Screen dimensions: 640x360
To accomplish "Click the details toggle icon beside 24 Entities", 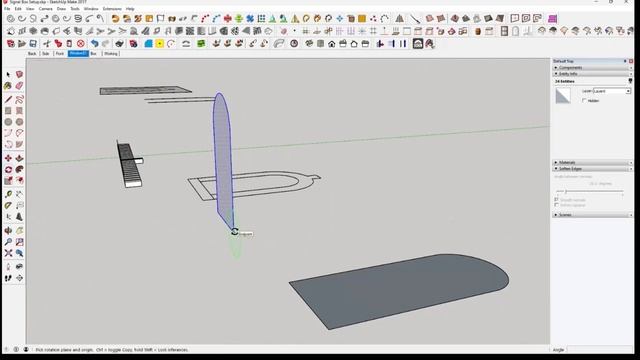I will click(630, 81).
